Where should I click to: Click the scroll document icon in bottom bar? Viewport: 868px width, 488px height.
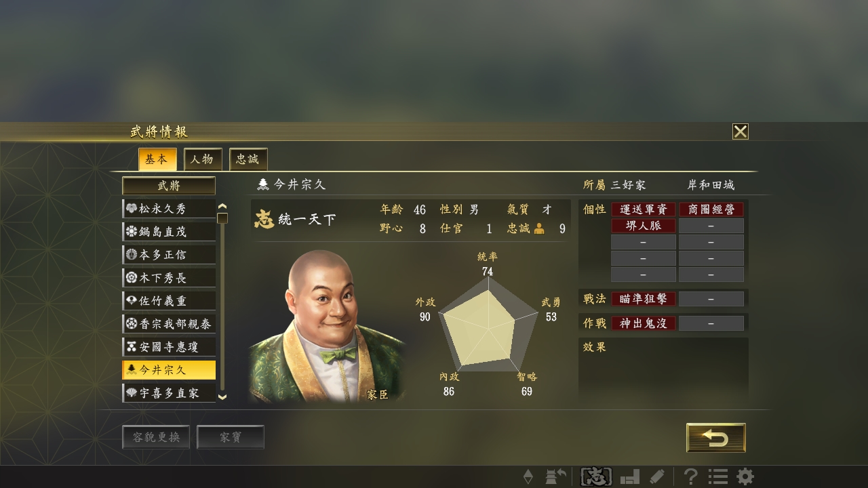click(x=656, y=477)
